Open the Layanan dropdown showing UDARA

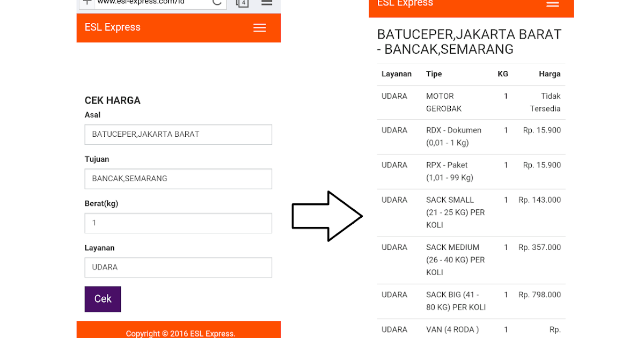pyautogui.click(x=178, y=267)
